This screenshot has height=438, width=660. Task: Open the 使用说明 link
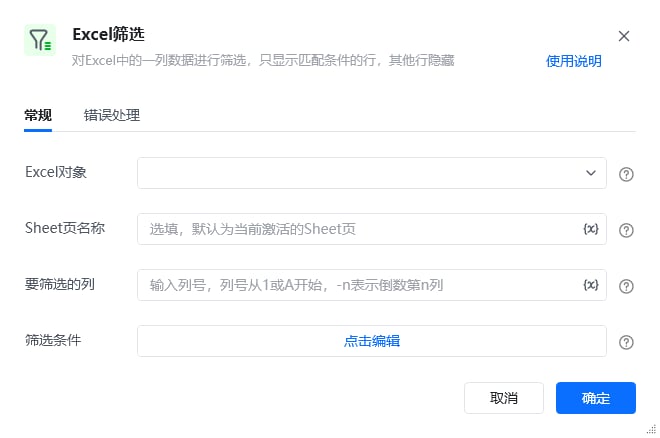pyautogui.click(x=573, y=61)
